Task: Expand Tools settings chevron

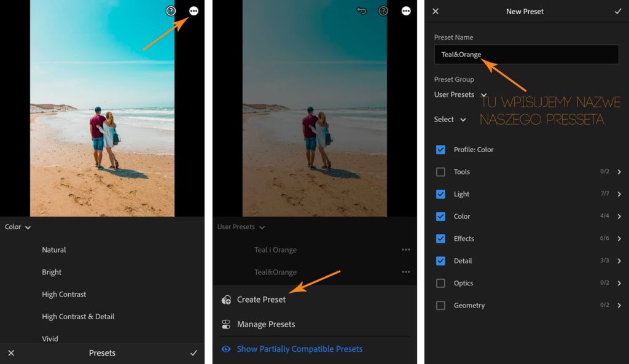Action: click(x=619, y=172)
